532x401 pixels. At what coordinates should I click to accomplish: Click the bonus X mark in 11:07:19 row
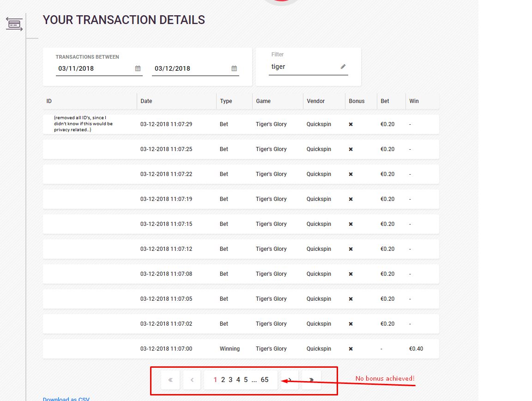[x=351, y=199]
